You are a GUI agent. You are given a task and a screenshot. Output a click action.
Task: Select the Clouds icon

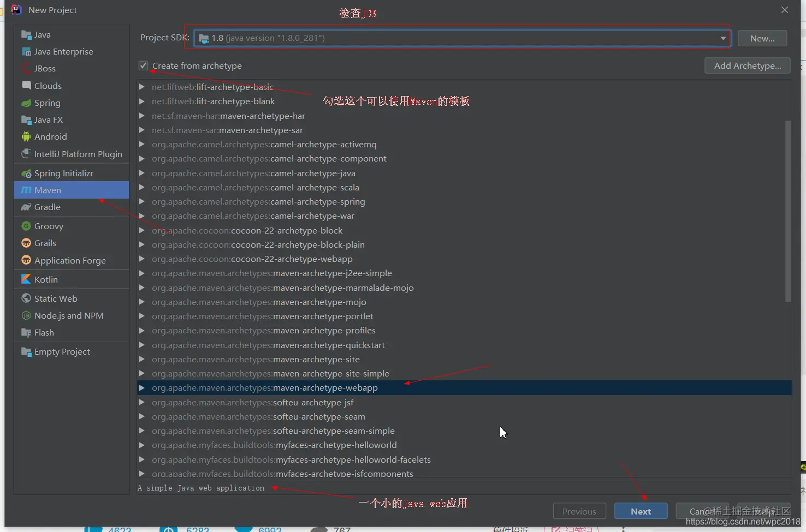pyautogui.click(x=26, y=86)
